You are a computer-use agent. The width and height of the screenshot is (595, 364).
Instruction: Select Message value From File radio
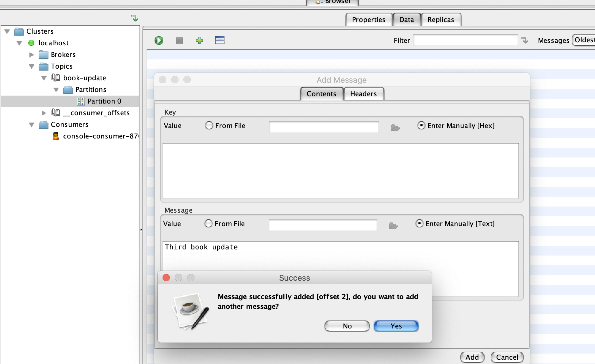click(x=209, y=224)
